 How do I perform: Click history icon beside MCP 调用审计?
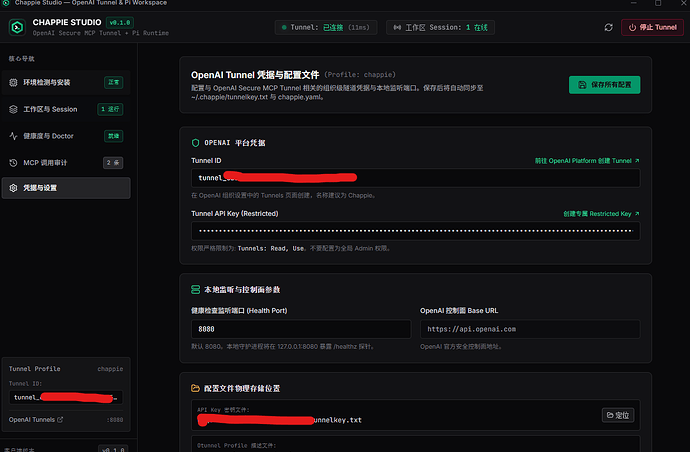click(x=13, y=163)
